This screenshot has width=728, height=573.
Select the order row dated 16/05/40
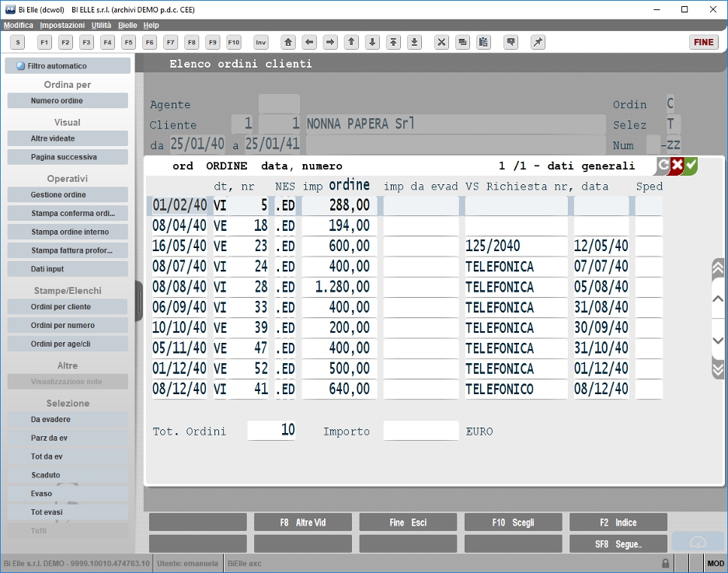click(407, 246)
